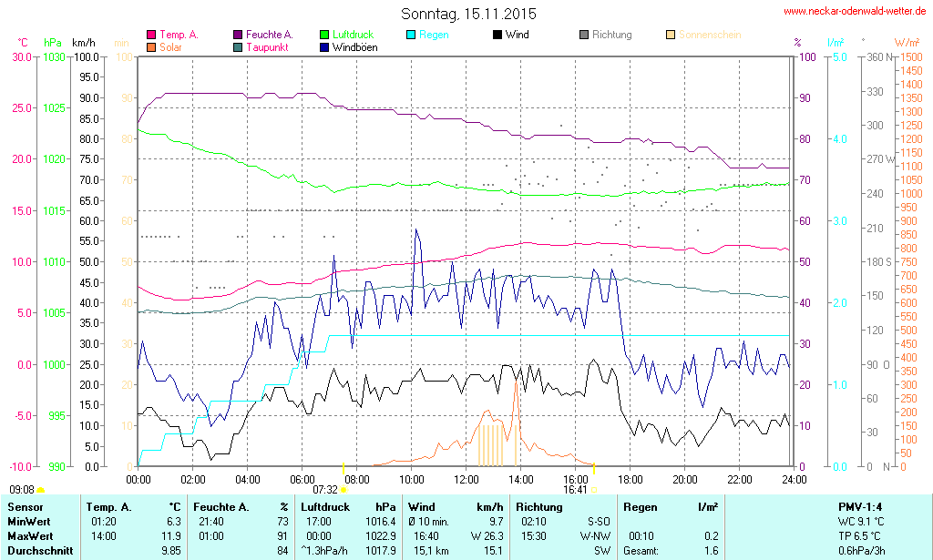Click the Solar orange legend square
933x560 pixels.
(151, 46)
